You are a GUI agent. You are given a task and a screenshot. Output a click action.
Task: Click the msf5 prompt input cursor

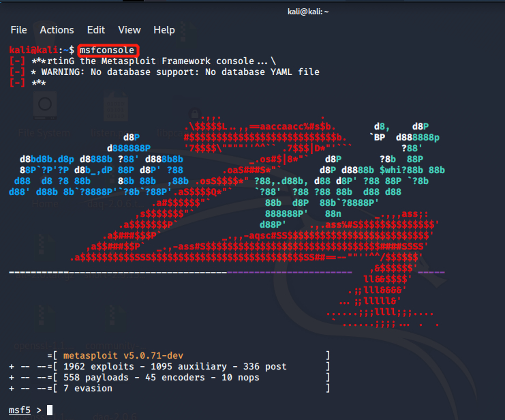click(x=50, y=410)
